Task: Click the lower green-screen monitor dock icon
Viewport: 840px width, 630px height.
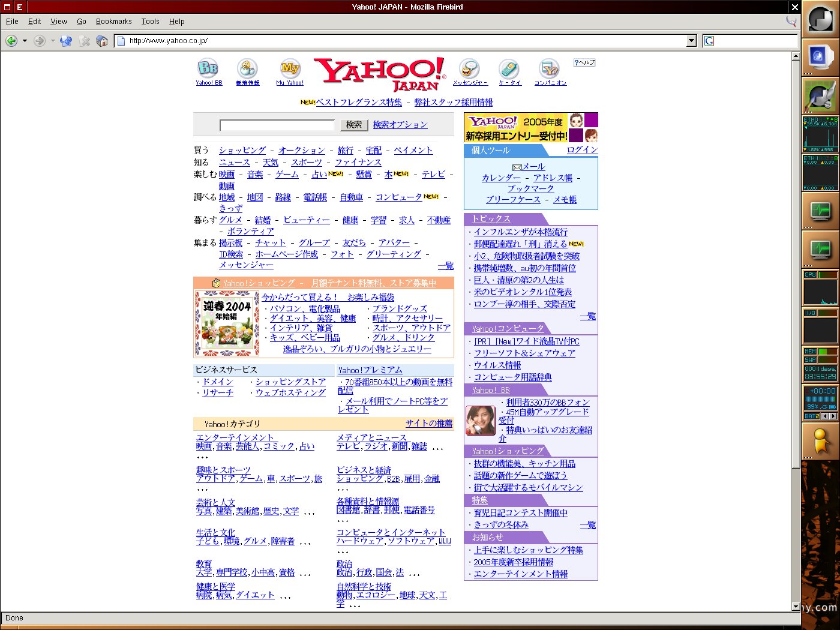Action: click(820, 250)
